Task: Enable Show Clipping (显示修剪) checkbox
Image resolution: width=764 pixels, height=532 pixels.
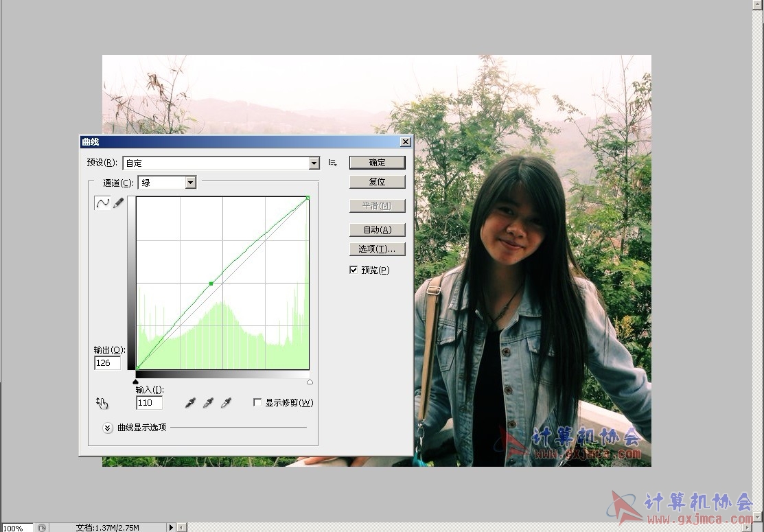Action: [x=257, y=402]
